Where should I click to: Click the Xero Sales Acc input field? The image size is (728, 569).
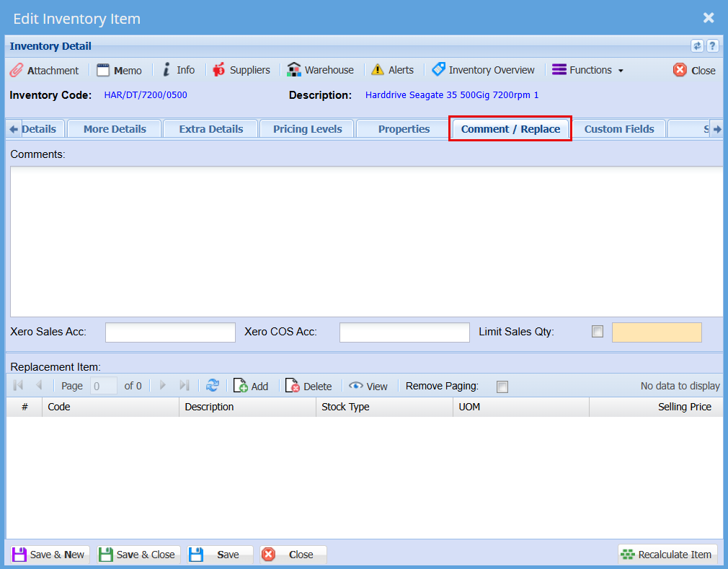point(170,332)
